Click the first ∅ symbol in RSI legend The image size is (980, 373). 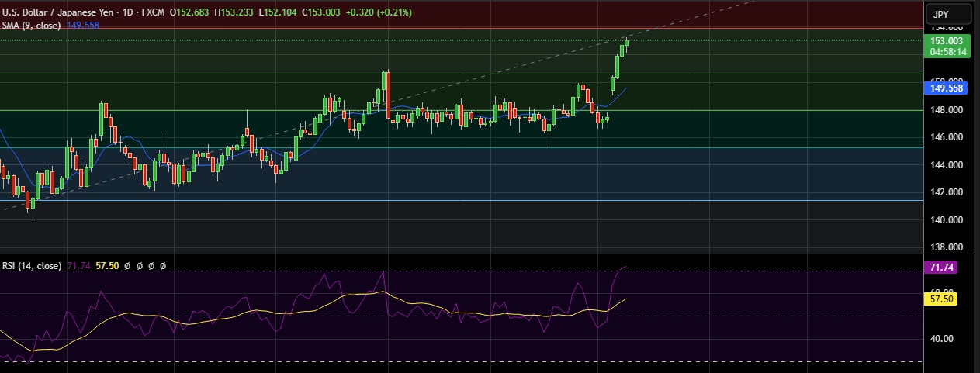[x=127, y=266]
